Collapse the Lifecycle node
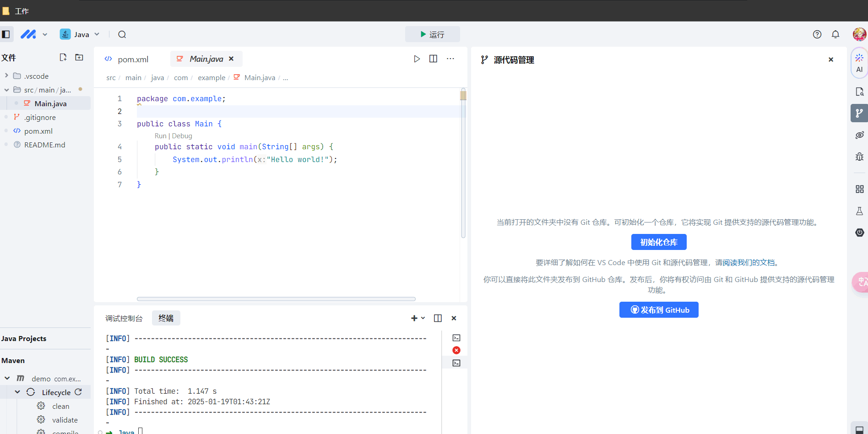Image resolution: width=868 pixels, height=434 pixels. (x=17, y=392)
